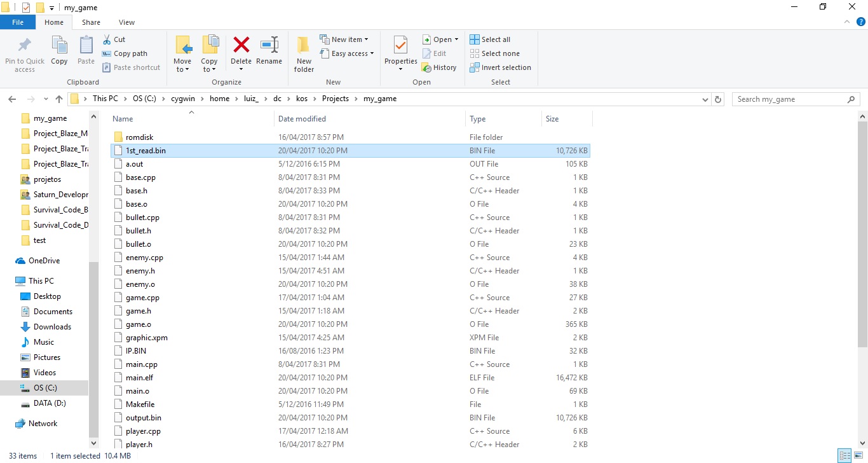Screen dimensions: 868x463
Task: Click the Properties icon
Action: point(400,45)
